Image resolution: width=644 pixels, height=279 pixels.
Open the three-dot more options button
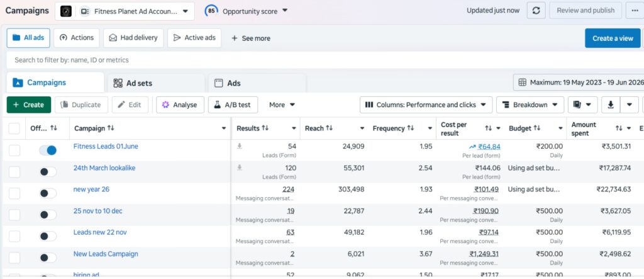click(x=634, y=11)
